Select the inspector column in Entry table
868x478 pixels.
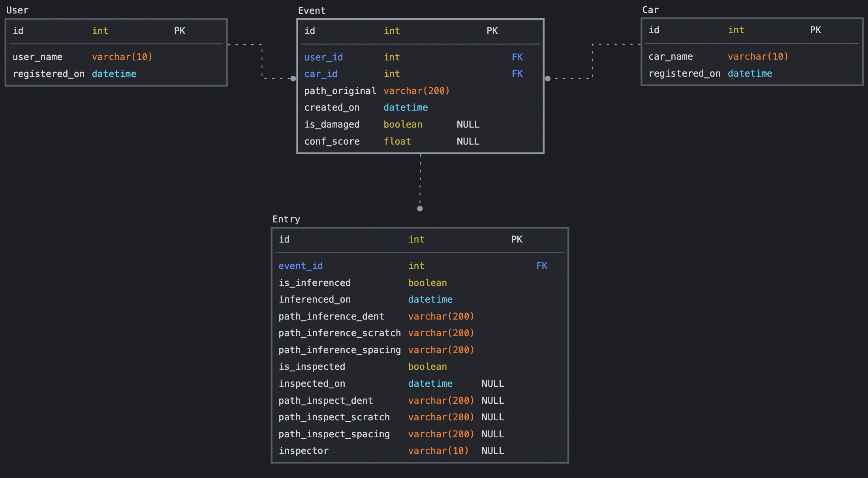point(304,450)
